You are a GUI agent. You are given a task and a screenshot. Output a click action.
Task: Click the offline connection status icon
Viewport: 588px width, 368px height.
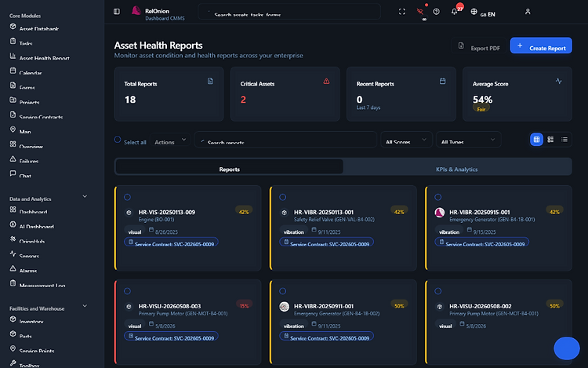[x=420, y=12]
